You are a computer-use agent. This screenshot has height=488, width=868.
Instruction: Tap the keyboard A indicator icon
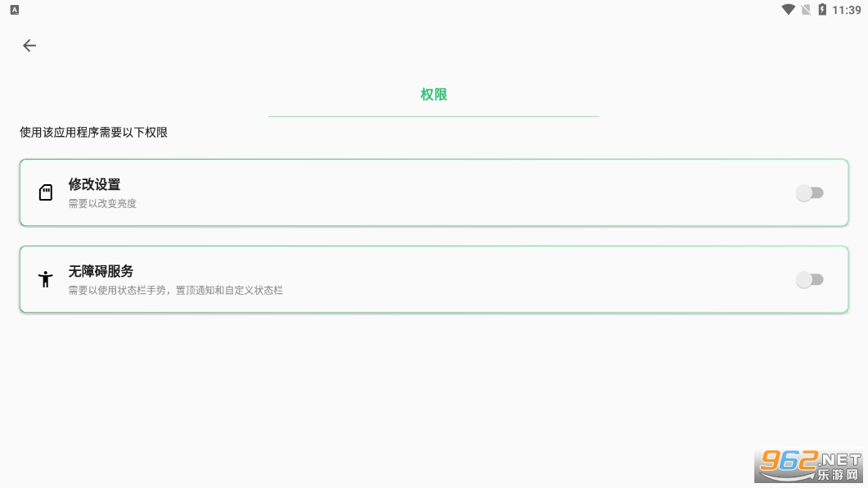pos(15,10)
